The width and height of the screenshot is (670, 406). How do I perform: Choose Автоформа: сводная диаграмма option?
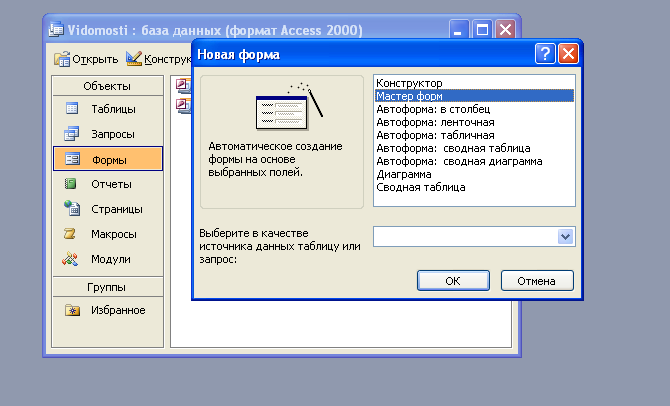pyautogui.click(x=474, y=161)
